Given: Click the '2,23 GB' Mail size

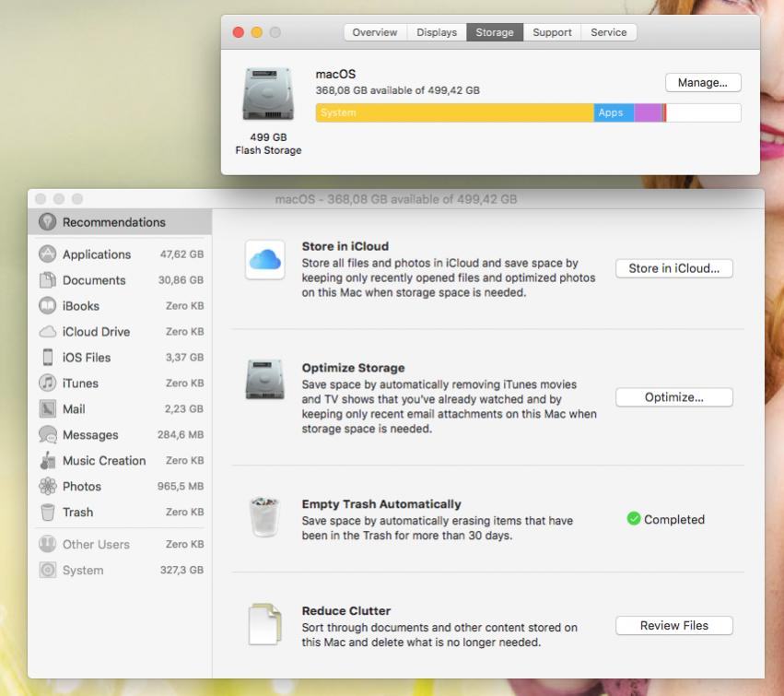Looking at the screenshot, I should pos(184,408).
